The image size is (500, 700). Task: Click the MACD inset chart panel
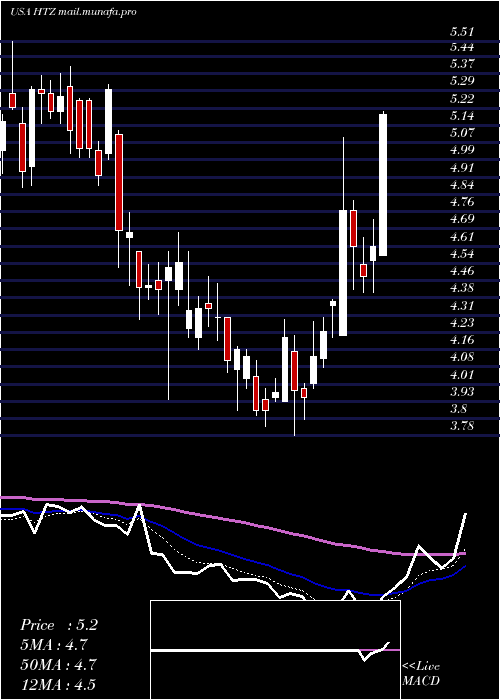[x=275, y=650]
